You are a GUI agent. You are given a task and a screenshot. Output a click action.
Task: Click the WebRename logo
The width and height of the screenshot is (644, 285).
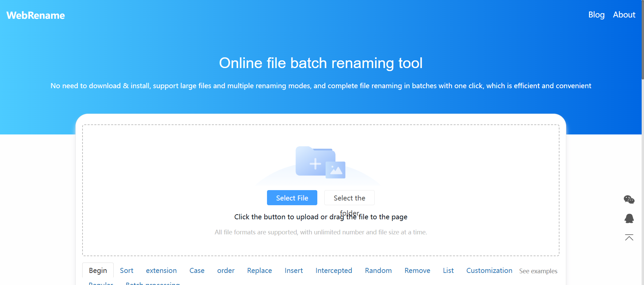point(36,15)
